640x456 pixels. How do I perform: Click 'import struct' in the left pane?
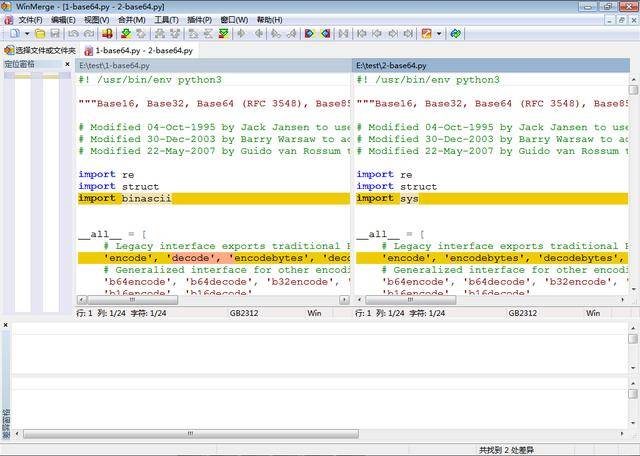118,187
